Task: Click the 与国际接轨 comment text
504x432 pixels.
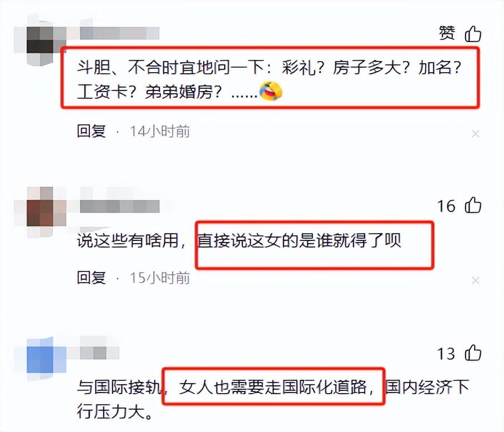Action: (x=273, y=399)
